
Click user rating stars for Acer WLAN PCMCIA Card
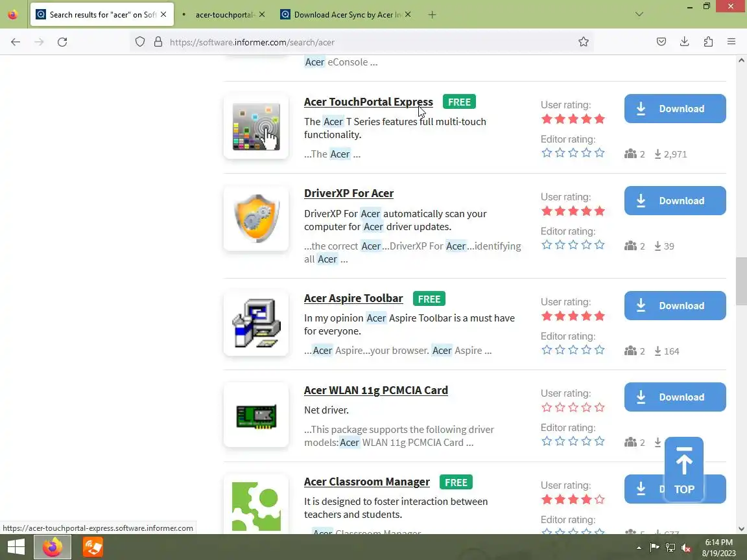pyautogui.click(x=573, y=408)
